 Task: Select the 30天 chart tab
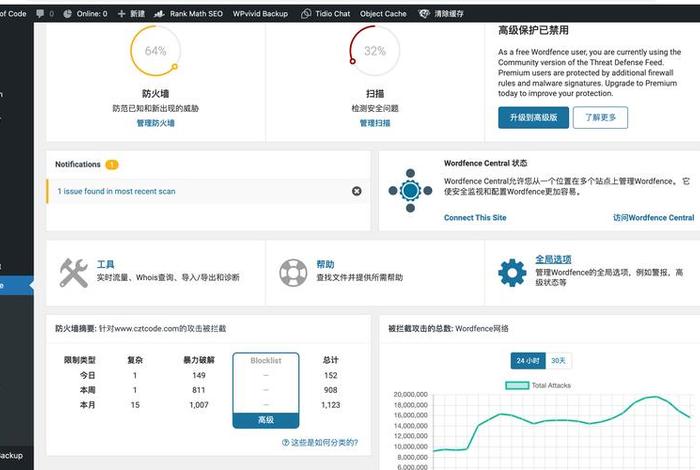pyautogui.click(x=558, y=361)
